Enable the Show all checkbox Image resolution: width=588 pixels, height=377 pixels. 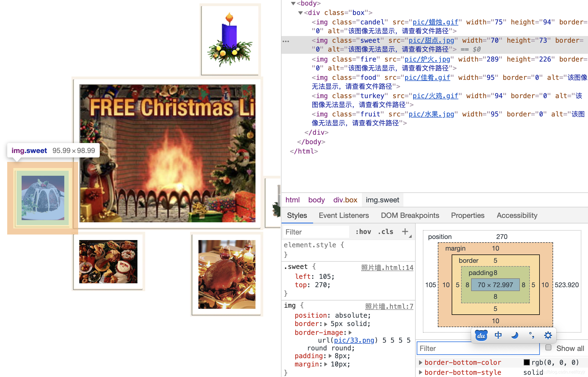(x=548, y=348)
